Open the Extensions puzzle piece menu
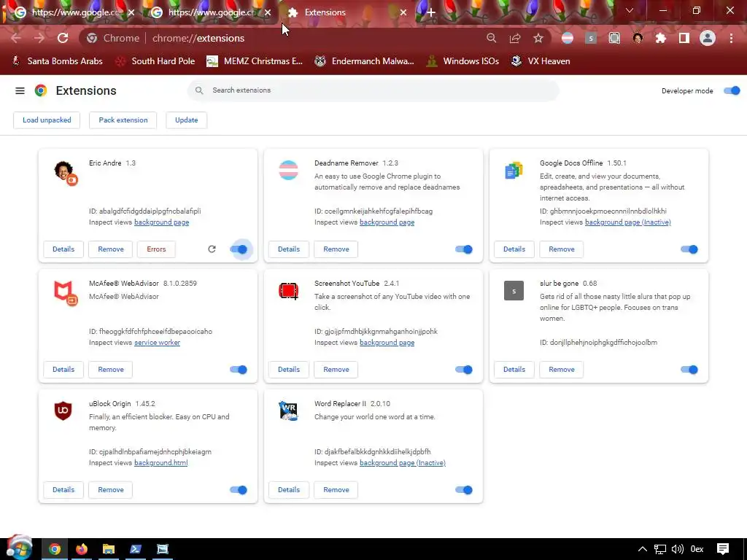747x560 pixels. coord(661,38)
